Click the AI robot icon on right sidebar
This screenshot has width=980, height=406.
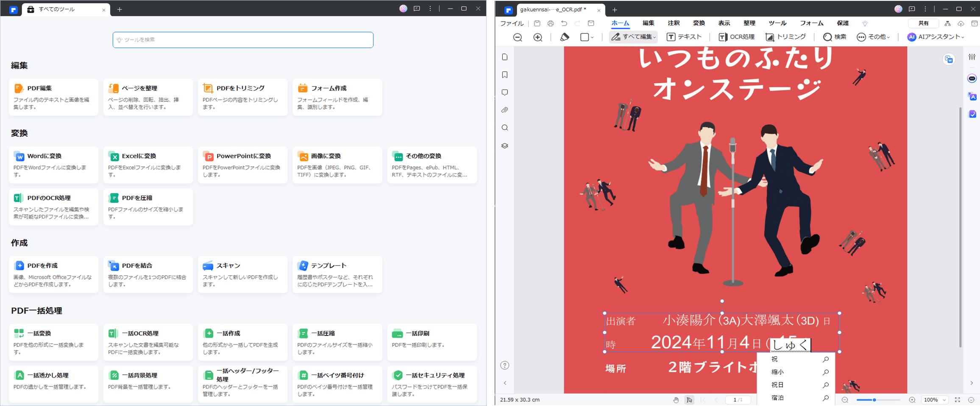coord(972,78)
